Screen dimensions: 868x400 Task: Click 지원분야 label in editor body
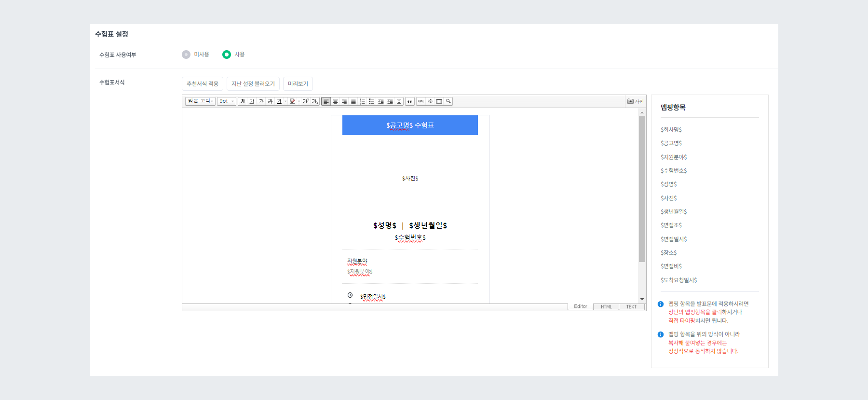(357, 261)
